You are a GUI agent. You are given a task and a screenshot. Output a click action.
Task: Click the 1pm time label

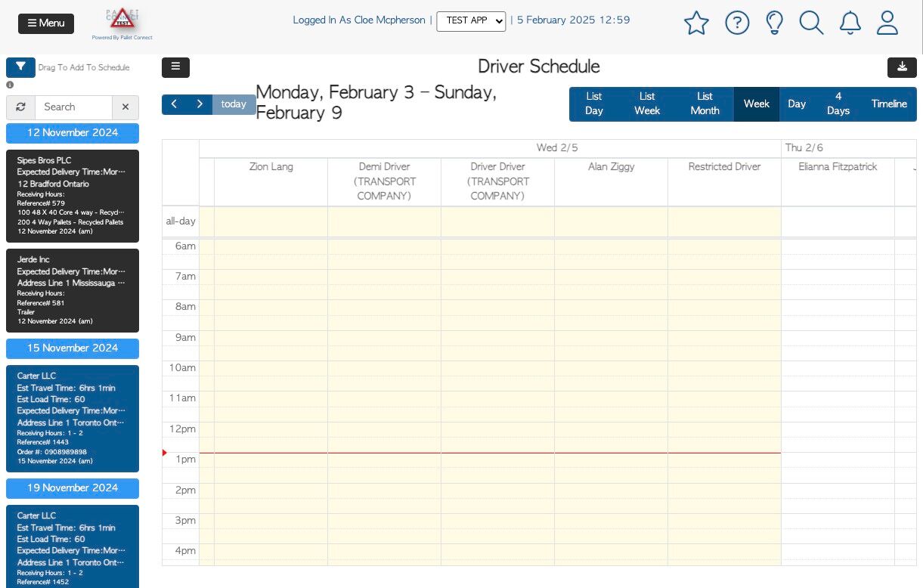pyautogui.click(x=185, y=460)
